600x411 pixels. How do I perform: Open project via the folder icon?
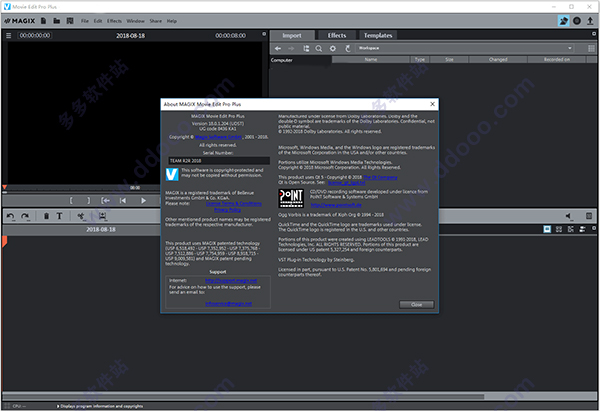coord(57,21)
